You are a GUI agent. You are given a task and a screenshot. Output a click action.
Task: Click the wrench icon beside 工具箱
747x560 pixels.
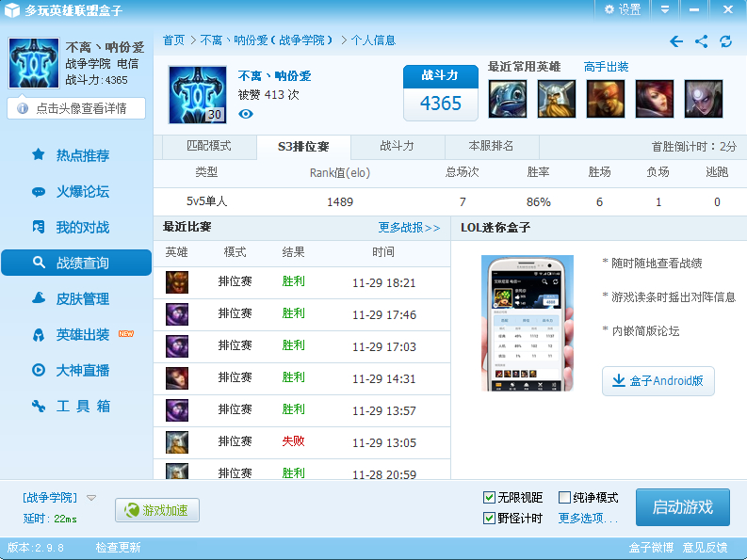coord(39,407)
